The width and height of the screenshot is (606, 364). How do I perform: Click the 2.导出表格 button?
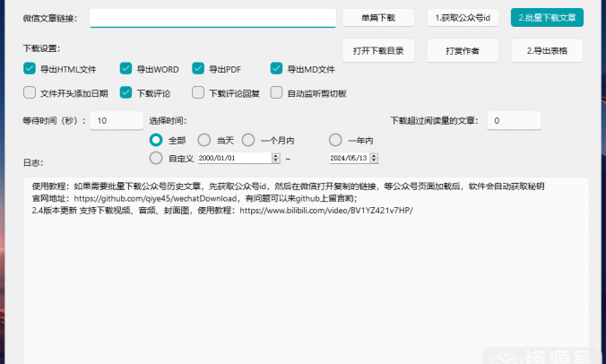pyautogui.click(x=547, y=50)
